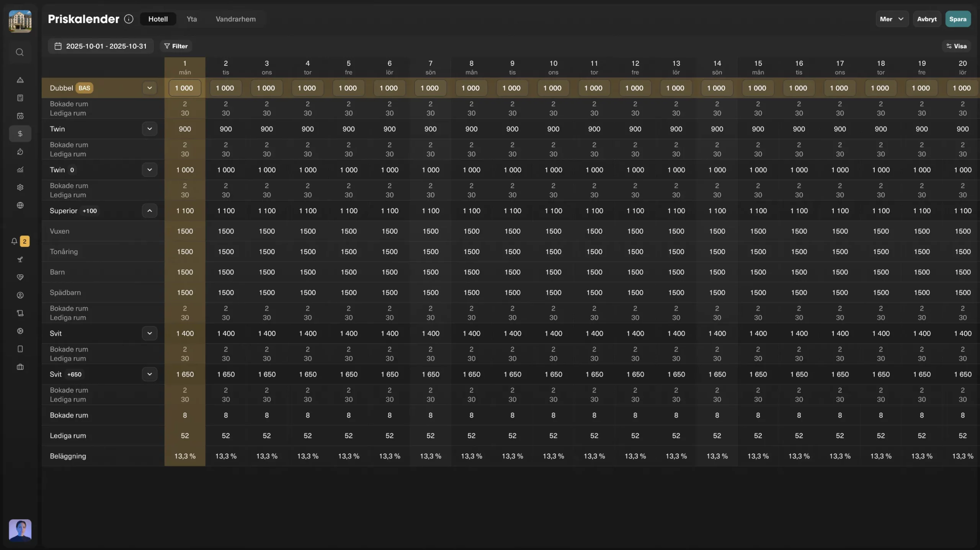The image size is (980, 550).
Task: Open the search magnifier in sidebar
Action: (20, 52)
